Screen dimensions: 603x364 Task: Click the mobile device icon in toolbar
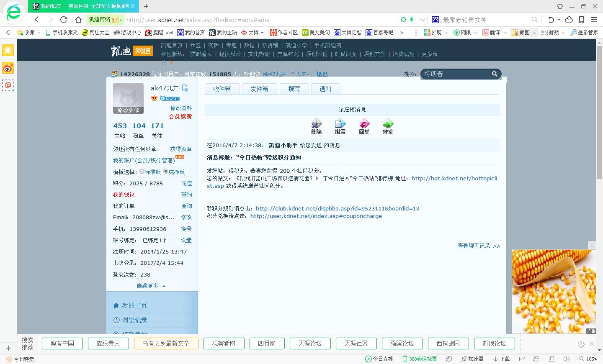582,20
